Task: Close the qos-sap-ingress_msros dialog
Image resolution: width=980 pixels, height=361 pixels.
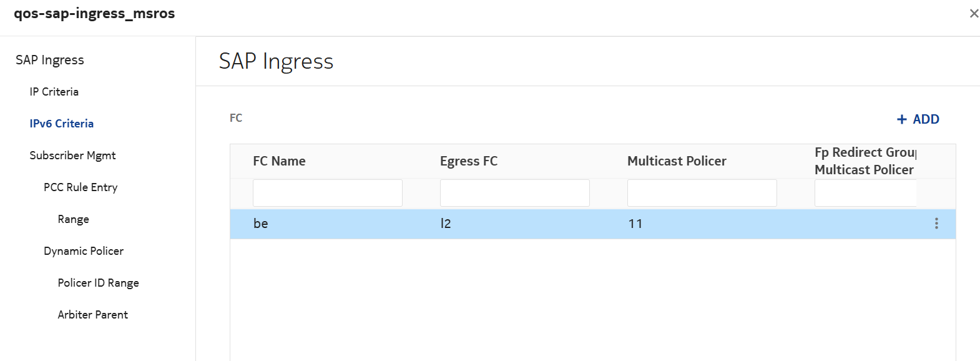Action: point(973,13)
